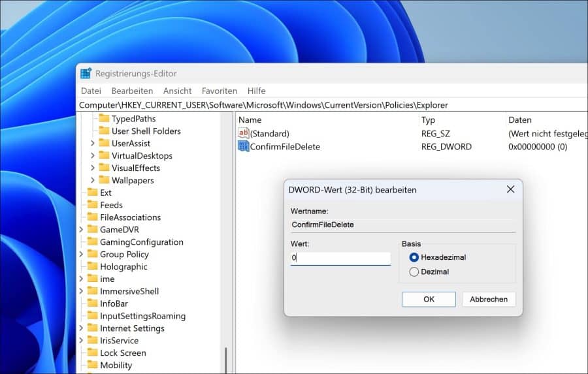Image resolution: width=588 pixels, height=374 pixels.
Task: Close the DWORD edit dialog
Action: pos(510,190)
